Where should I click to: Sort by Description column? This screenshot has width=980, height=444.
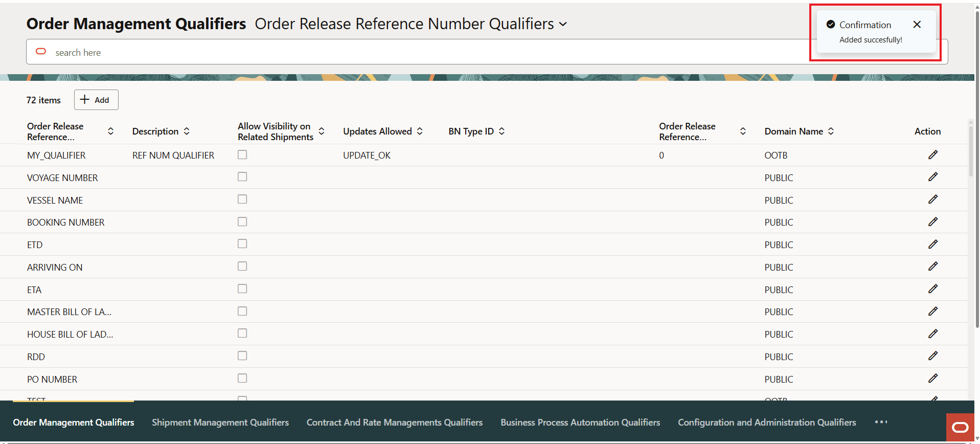(187, 131)
